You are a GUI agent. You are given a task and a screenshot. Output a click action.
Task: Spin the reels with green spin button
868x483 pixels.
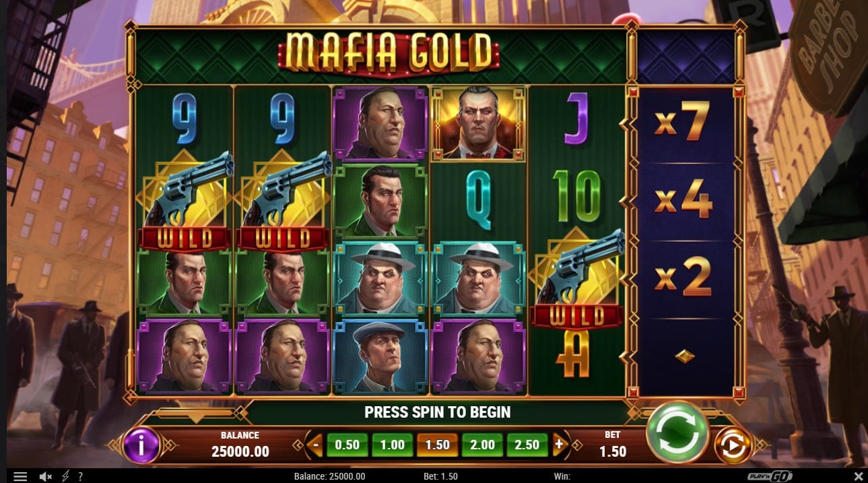click(677, 432)
